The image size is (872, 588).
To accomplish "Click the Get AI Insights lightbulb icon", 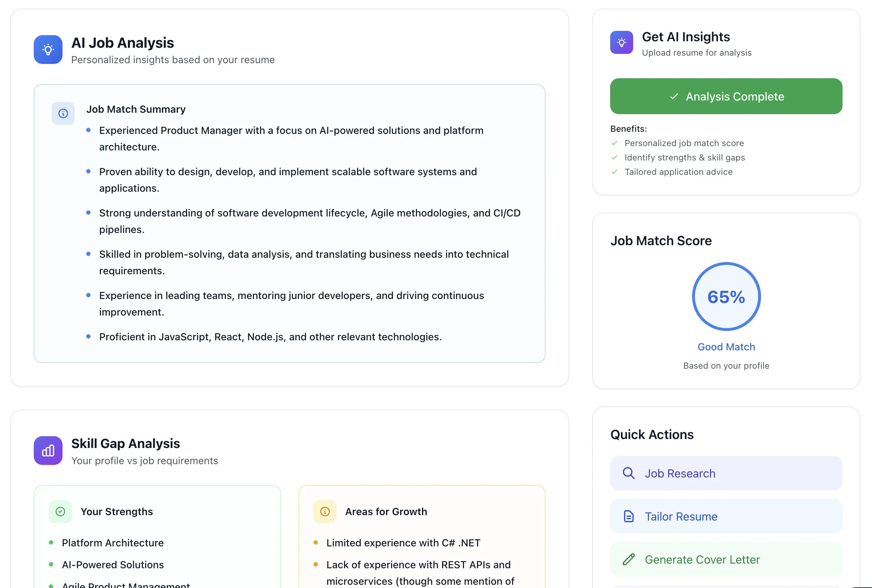I will (x=621, y=42).
